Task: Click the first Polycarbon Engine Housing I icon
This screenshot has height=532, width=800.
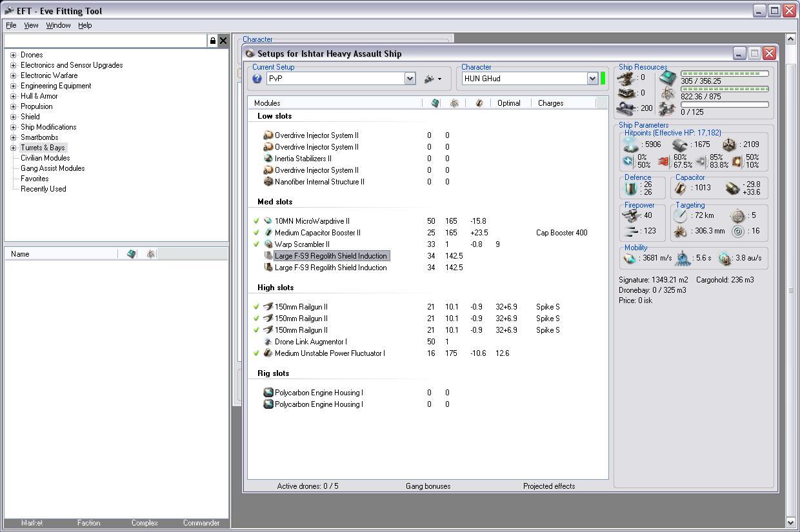Action: pos(268,393)
